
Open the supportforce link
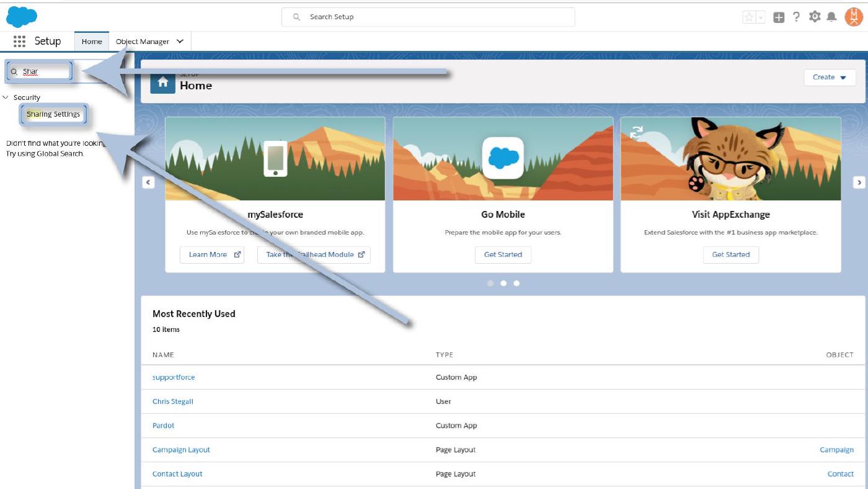pyautogui.click(x=174, y=377)
